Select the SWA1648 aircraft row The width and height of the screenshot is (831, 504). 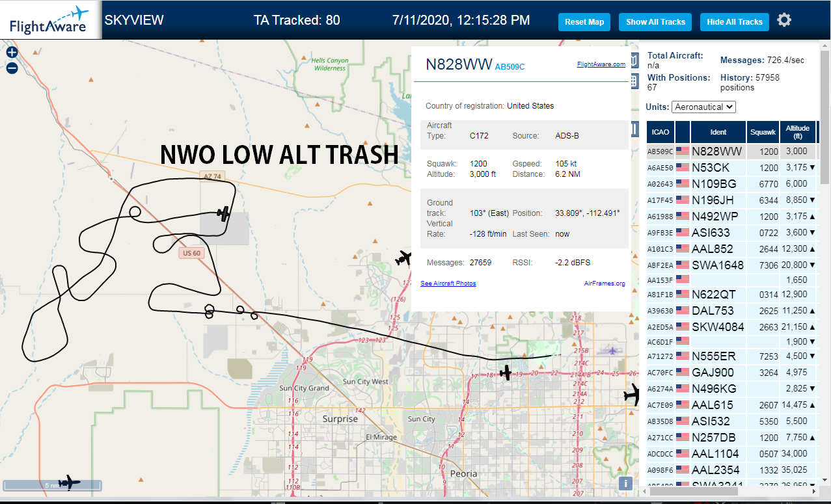coord(731,265)
